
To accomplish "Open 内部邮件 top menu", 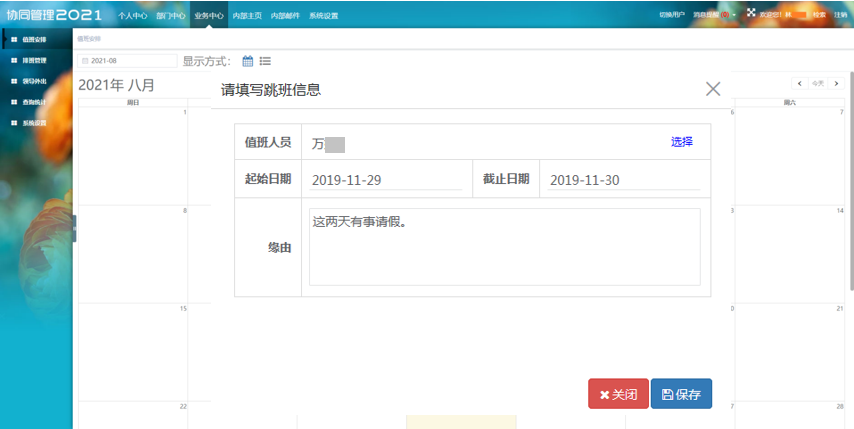I will pos(285,16).
